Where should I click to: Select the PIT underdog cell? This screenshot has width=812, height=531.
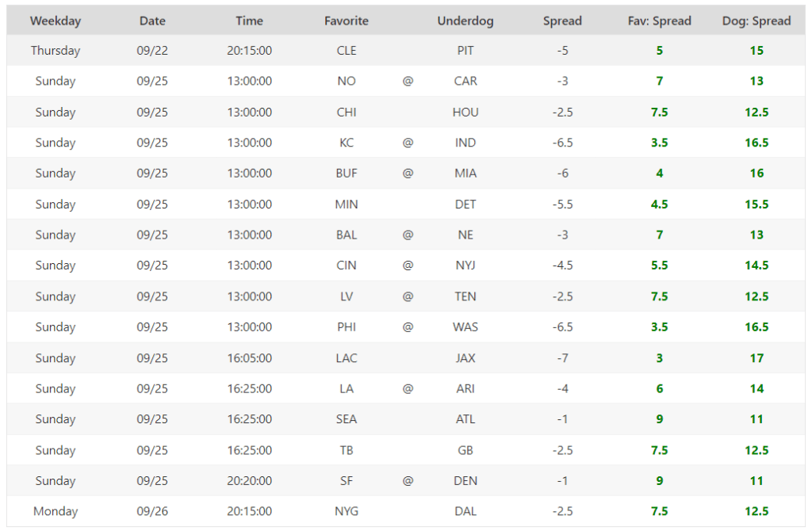click(465, 51)
